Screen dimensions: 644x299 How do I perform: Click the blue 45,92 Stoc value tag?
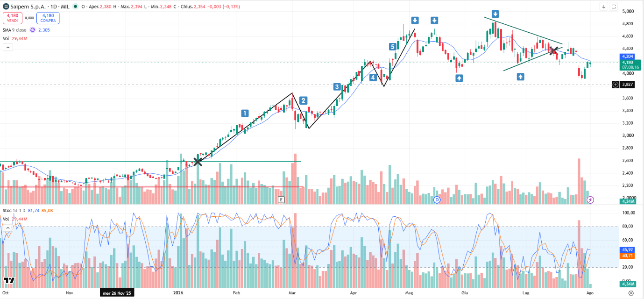coord(627,249)
